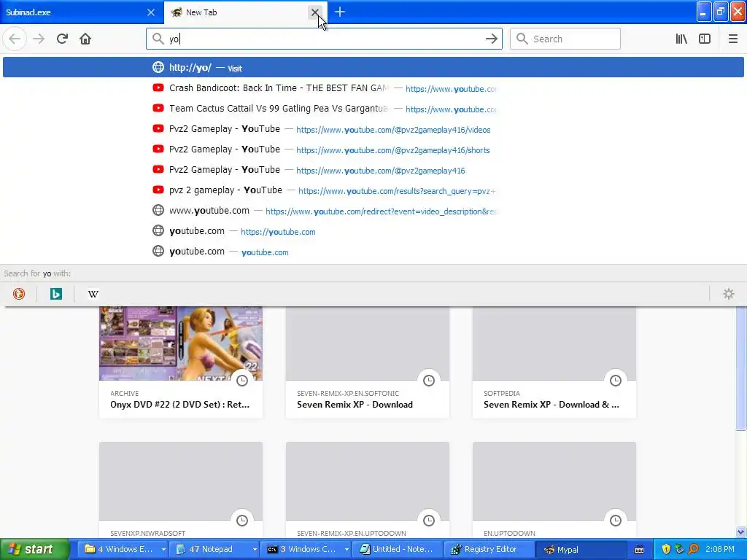Open the home page icon

coord(85,39)
